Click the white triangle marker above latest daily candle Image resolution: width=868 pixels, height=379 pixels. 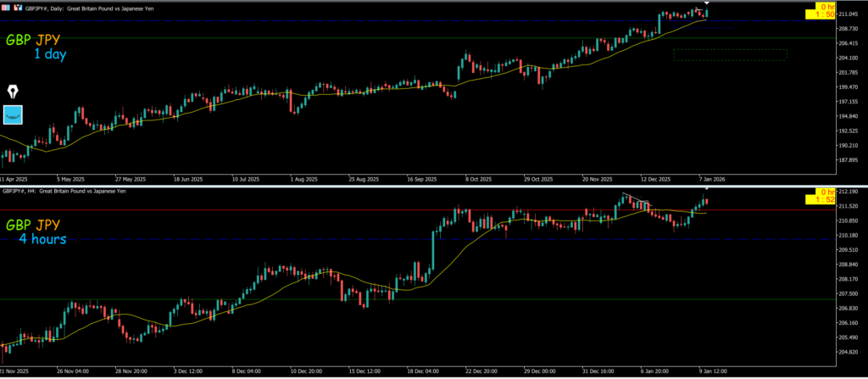(705, 4)
